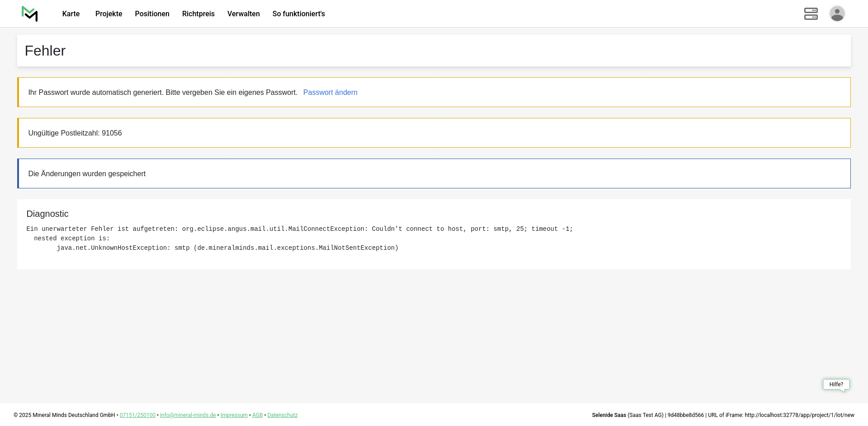Open the Impressum footer link
Image resolution: width=868 pixels, height=426 pixels.
tap(234, 415)
